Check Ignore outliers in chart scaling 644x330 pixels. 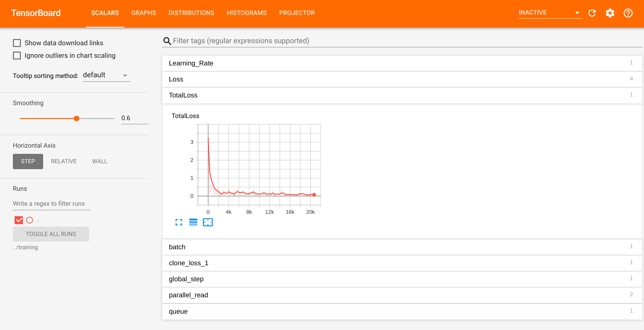click(x=17, y=56)
